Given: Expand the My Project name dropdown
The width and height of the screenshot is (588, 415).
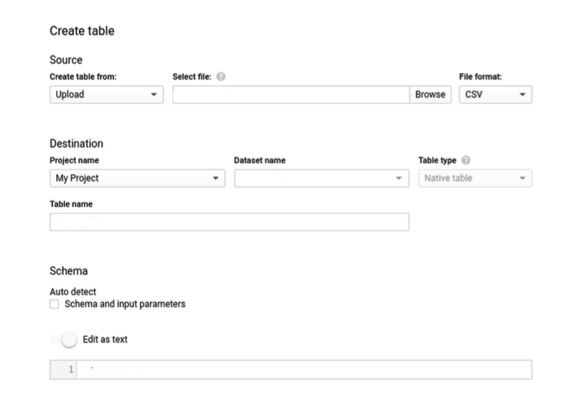Looking at the screenshot, I should coord(137,178).
